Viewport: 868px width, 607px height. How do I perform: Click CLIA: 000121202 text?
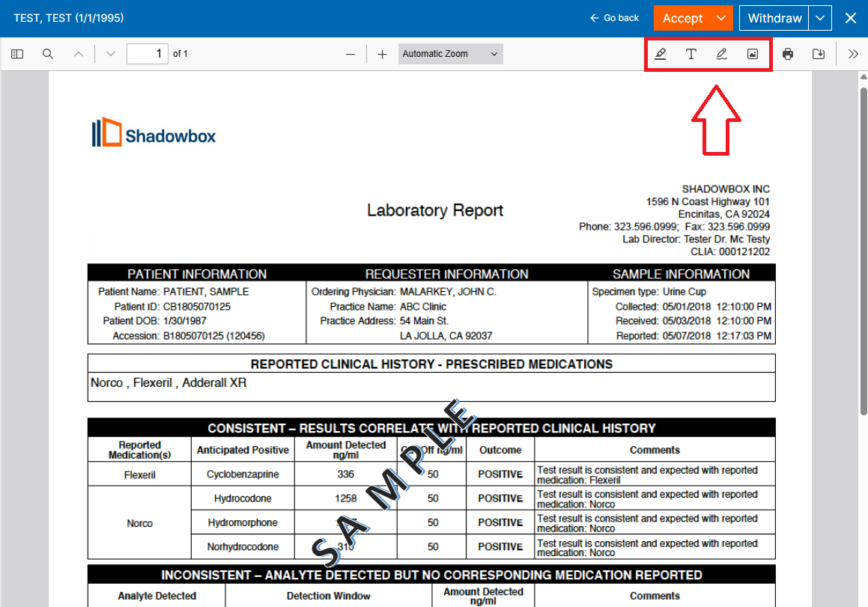click(730, 251)
